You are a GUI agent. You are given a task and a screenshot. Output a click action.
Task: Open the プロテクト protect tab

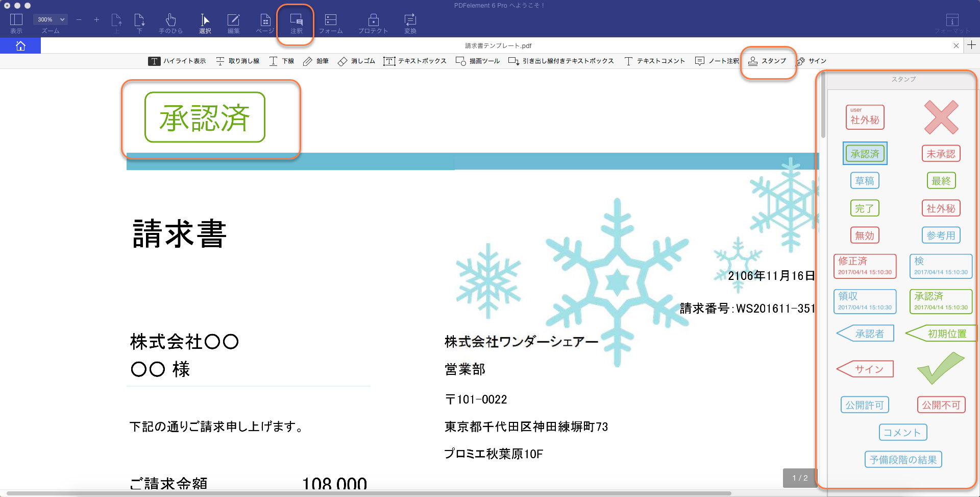pyautogui.click(x=373, y=23)
